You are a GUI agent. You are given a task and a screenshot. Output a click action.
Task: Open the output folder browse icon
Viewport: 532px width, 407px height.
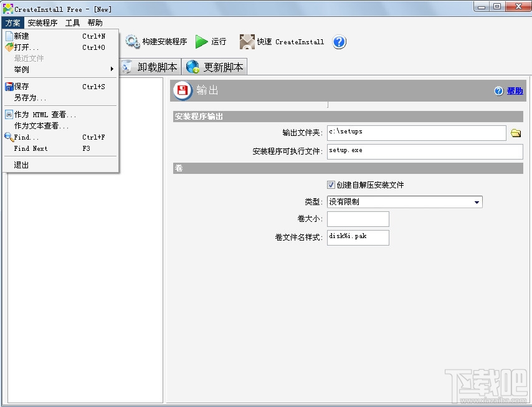pyautogui.click(x=516, y=132)
